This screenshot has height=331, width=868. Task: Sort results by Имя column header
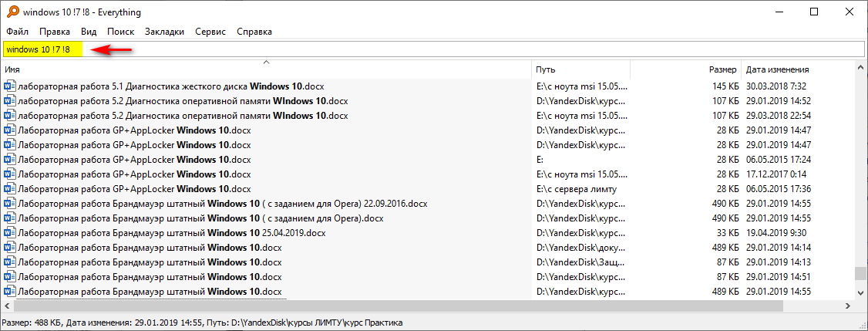262,69
